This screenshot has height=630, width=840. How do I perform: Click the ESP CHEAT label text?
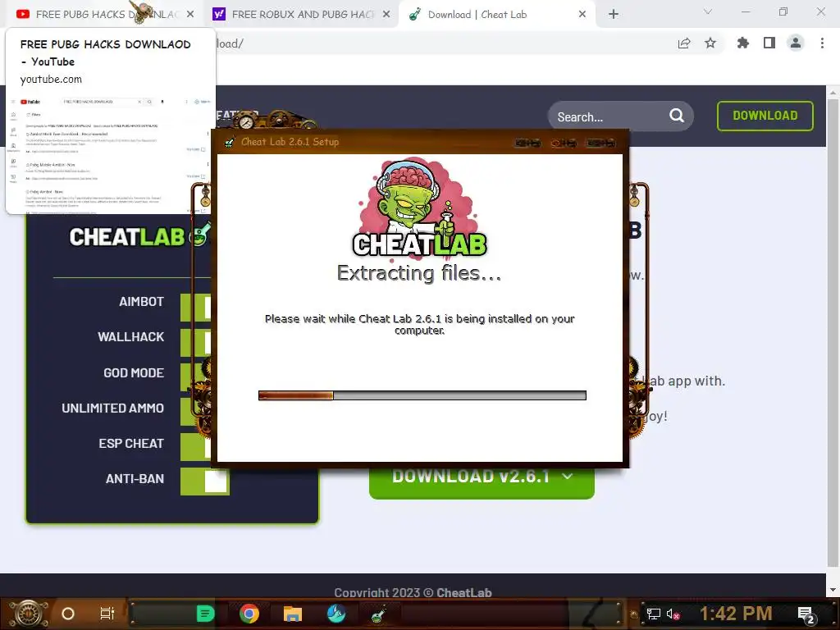point(131,444)
